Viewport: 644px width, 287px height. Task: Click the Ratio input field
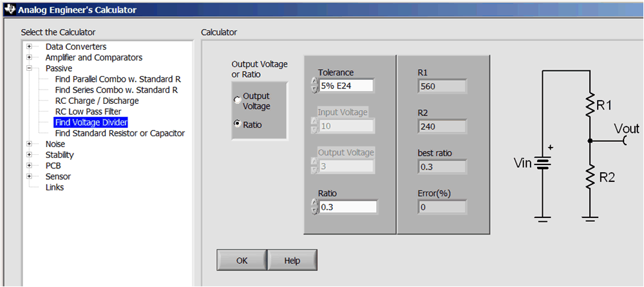348,207
